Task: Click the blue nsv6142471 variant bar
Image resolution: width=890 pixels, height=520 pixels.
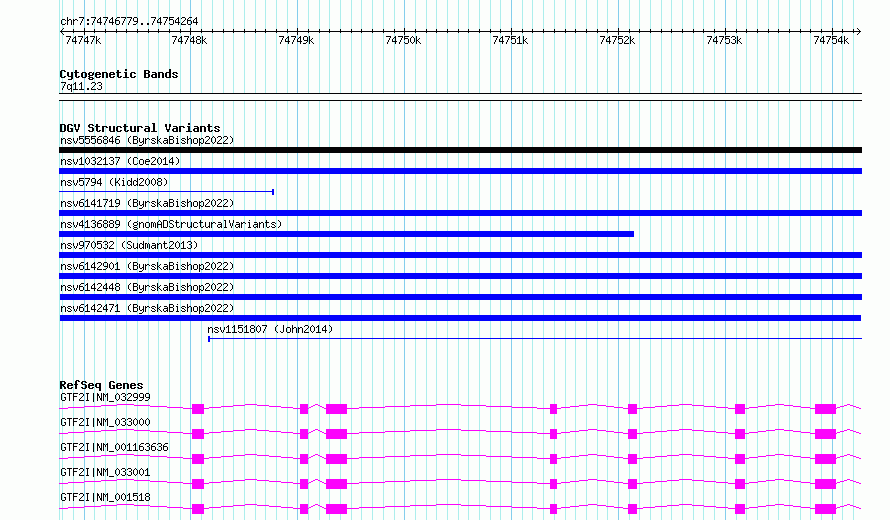Action: pos(460,318)
